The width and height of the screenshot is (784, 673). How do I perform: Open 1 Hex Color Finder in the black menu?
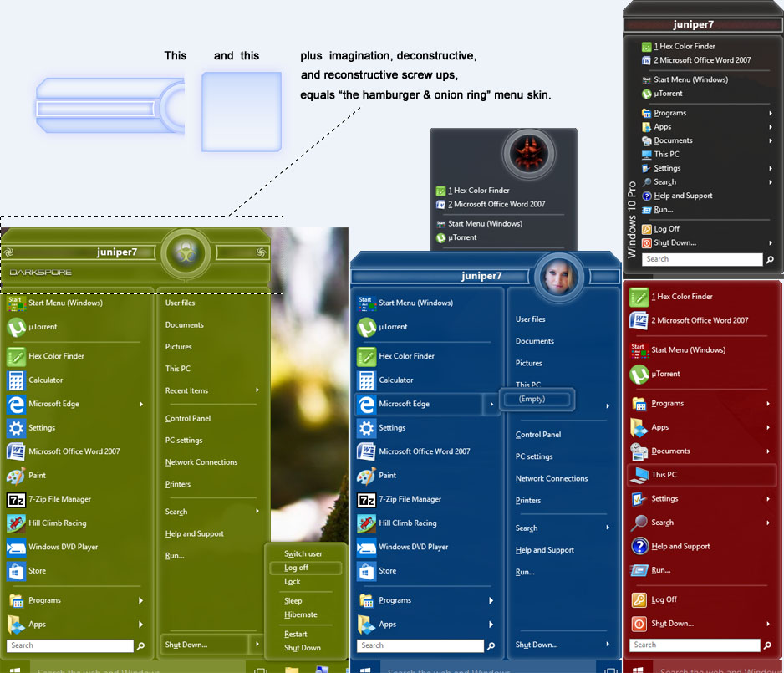pyautogui.click(x=684, y=47)
